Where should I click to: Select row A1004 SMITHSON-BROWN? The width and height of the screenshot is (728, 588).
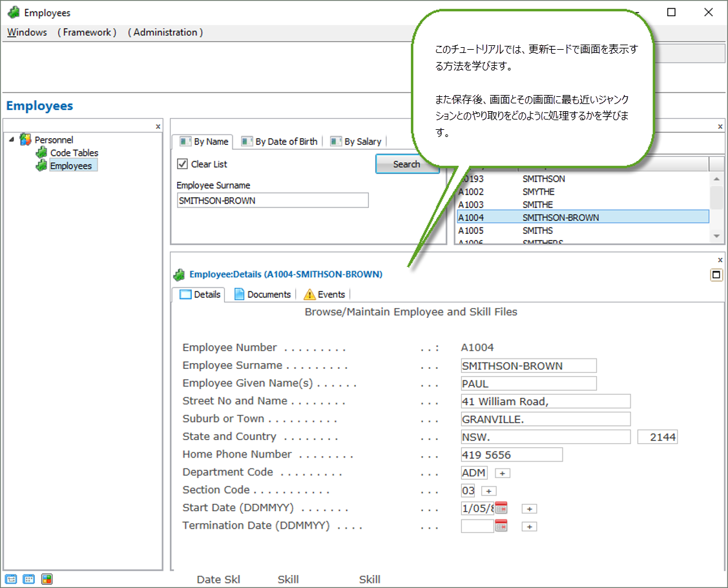pos(583,217)
